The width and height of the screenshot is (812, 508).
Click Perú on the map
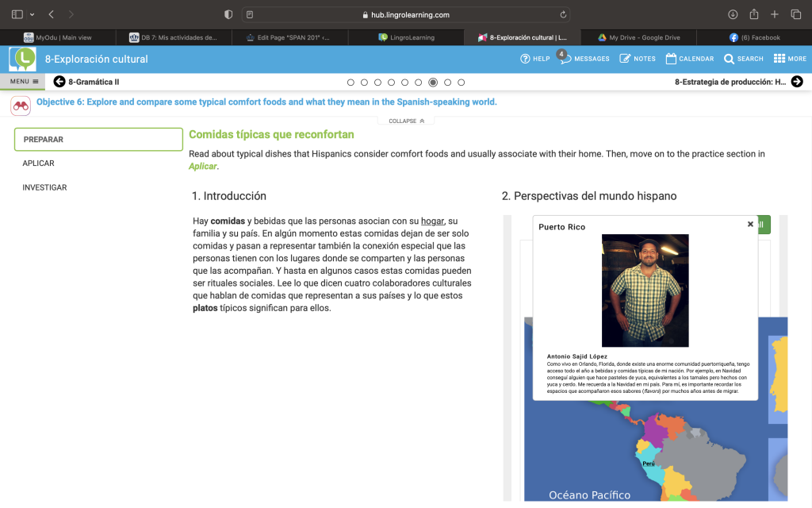[649, 464]
